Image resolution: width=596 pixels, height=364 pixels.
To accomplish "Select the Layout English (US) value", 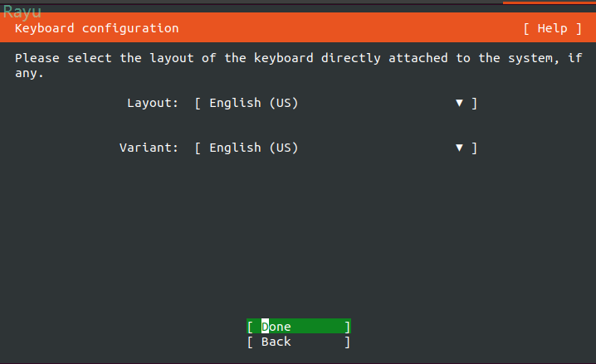I will [x=253, y=103].
